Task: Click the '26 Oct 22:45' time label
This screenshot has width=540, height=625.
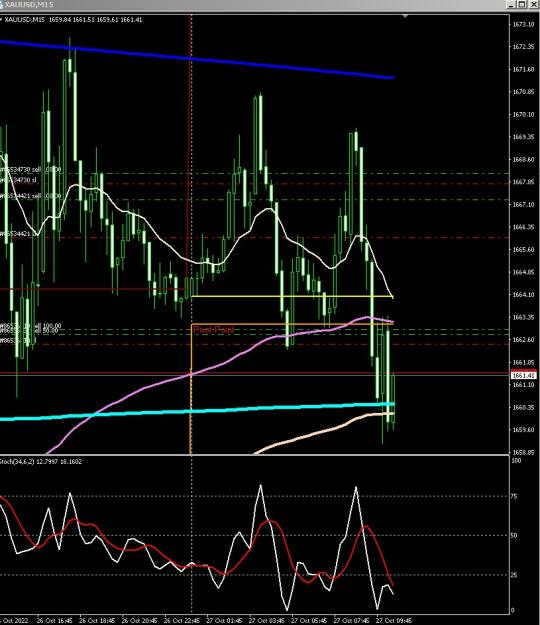Action: click(182, 621)
